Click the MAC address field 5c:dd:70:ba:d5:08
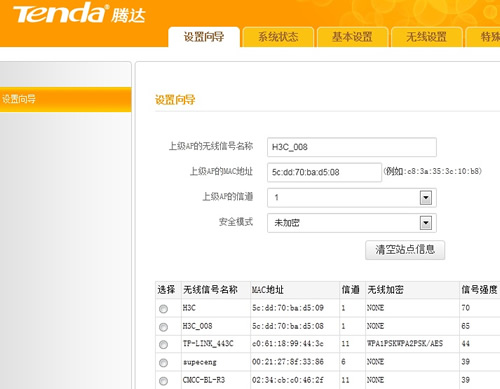Viewport: 500px width, 389px height. (324, 172)
